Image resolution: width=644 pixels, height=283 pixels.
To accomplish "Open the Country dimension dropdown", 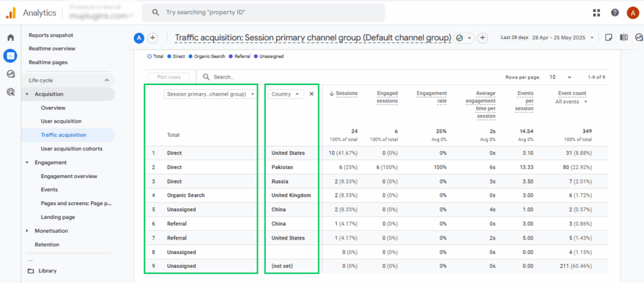I will [x=286, y=94].
